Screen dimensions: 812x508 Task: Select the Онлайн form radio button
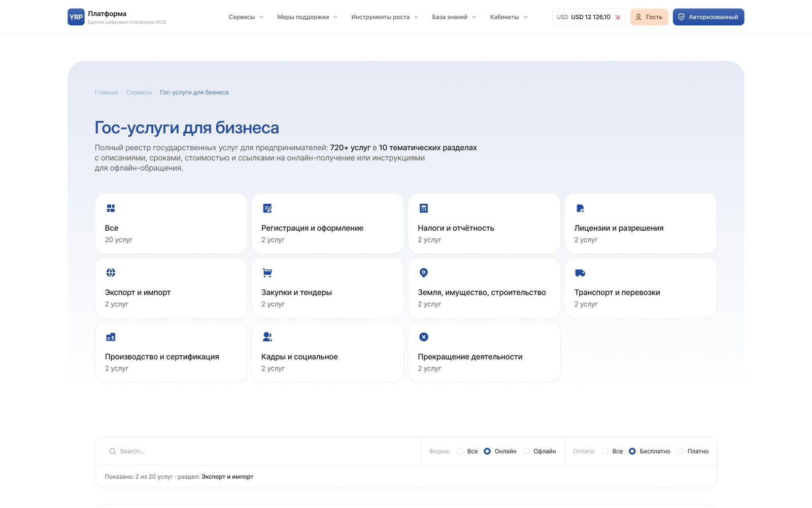(487, 451)
